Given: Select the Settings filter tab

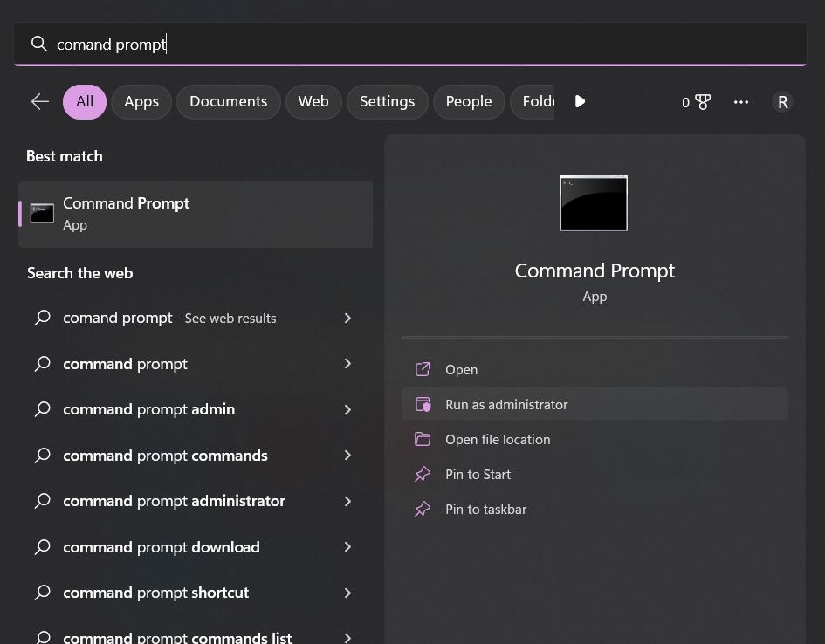Looking at the screenshot, I should pyautogui.click(x=387, y=102).
